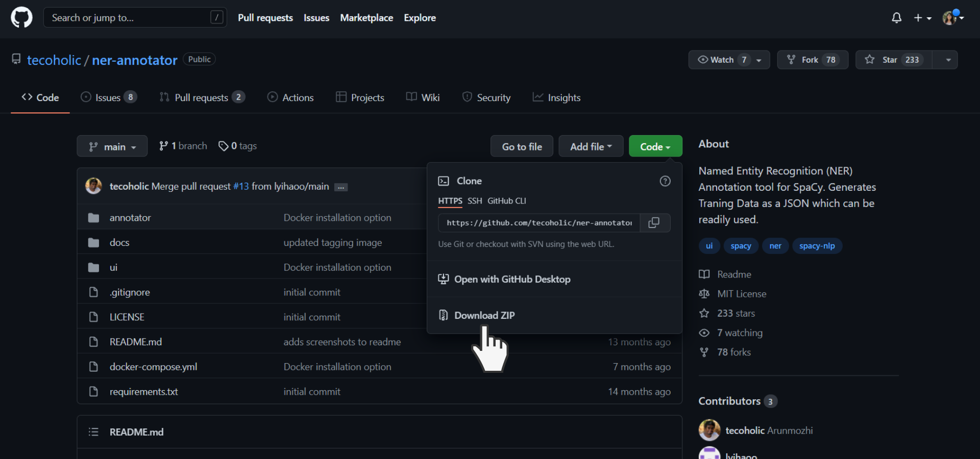Open README table of contents icon

(x=93, y=432)
